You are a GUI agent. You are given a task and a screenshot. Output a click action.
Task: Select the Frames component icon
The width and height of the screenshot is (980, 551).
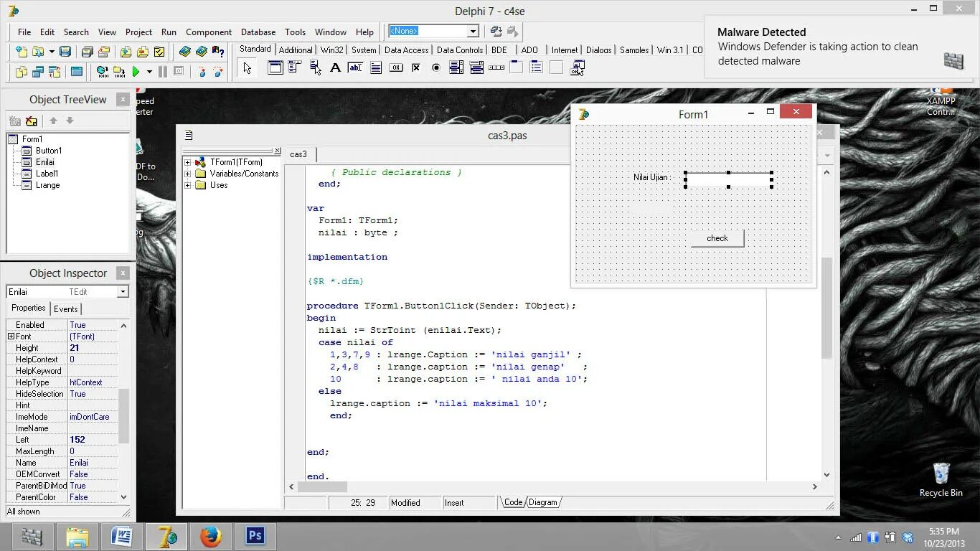[x=275, y=68]
